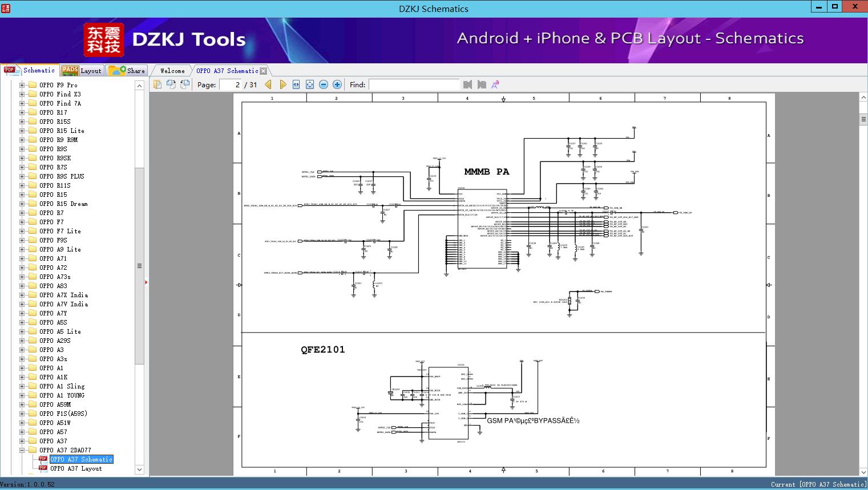Click fit to page width icon
This screenshot has width=868, height=490.
pyautogui.click(x=296, y=84)
